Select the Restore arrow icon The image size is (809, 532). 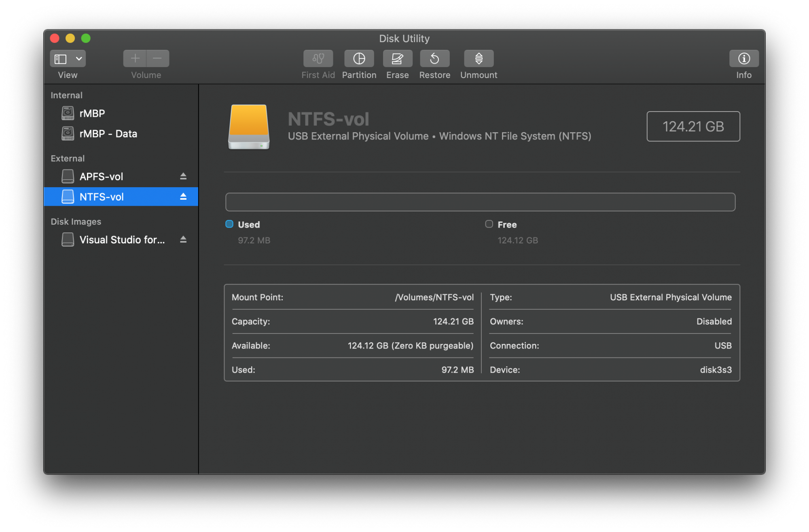pos(434,59)
